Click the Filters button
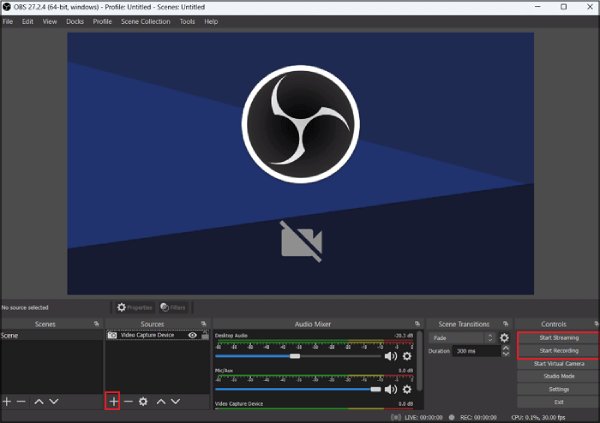The image size is (600, 423). (173, 307)
